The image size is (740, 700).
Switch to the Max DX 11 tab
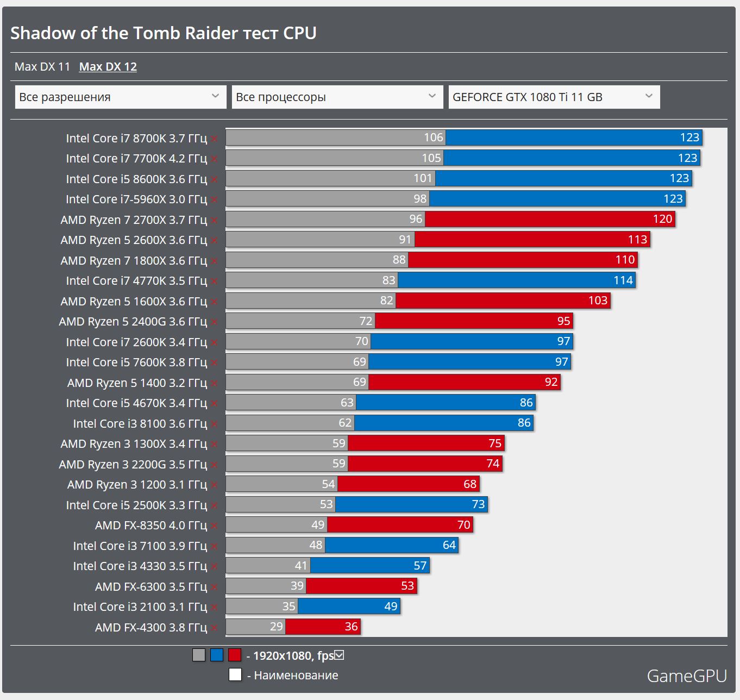pyautogui.click(x=42, y=67)
